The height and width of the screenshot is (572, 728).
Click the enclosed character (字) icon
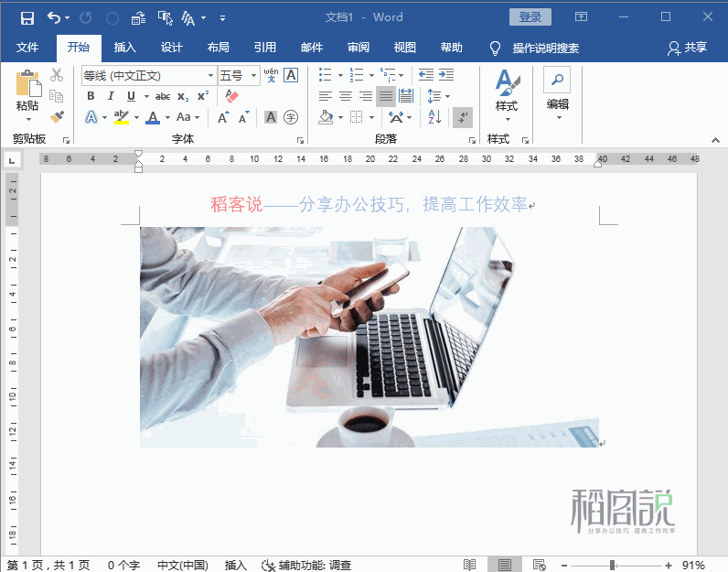(291, 117)
